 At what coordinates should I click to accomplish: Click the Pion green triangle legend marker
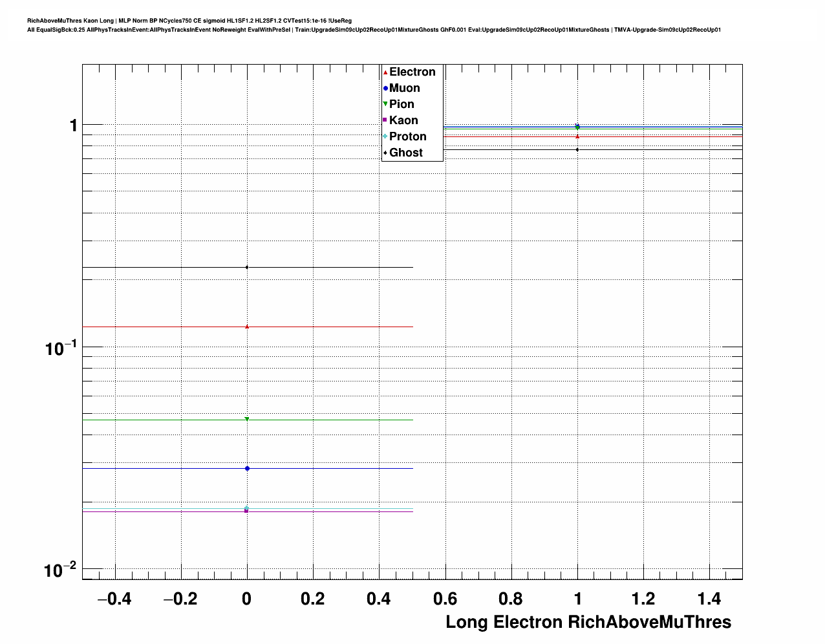(385, 104)
